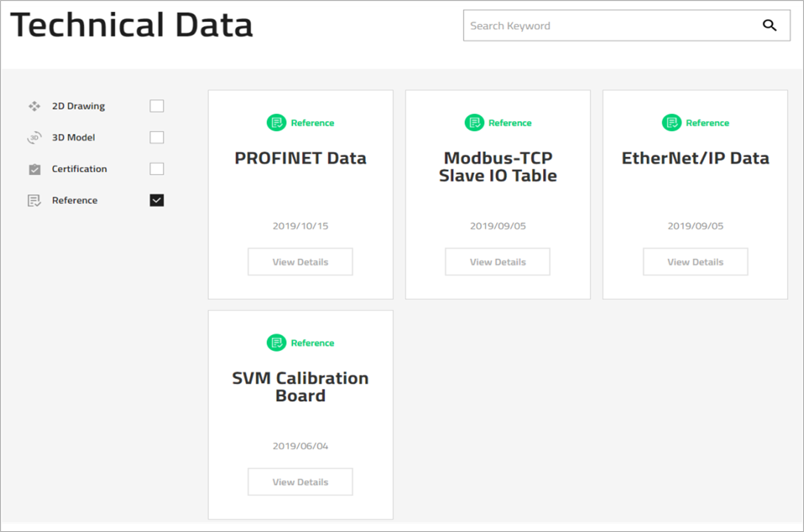804x532 pixels.
Task: Uncheck the Reference filter checkbox
Action: coord(156,200)
